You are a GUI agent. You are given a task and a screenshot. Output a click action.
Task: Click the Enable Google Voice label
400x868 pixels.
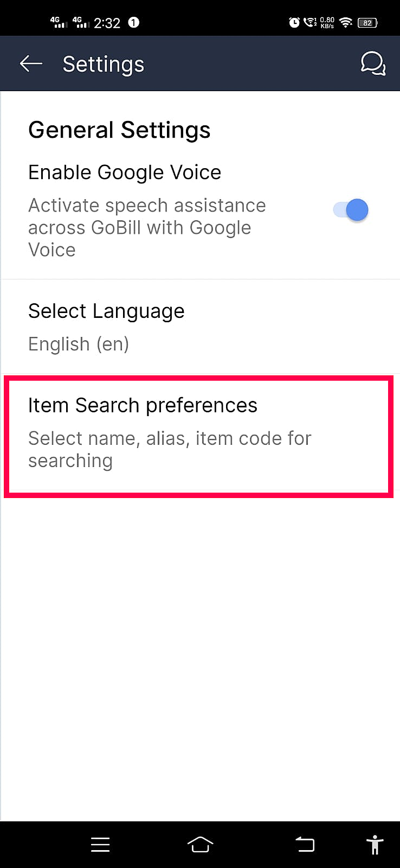pyautogui.click(x=125, y=173)
